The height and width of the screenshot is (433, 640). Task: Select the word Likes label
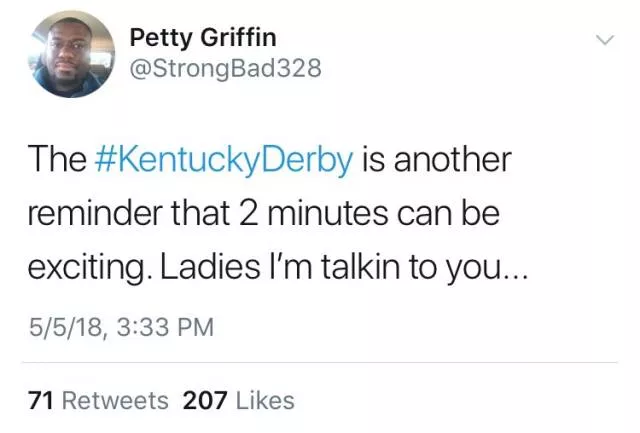point(266,401)
